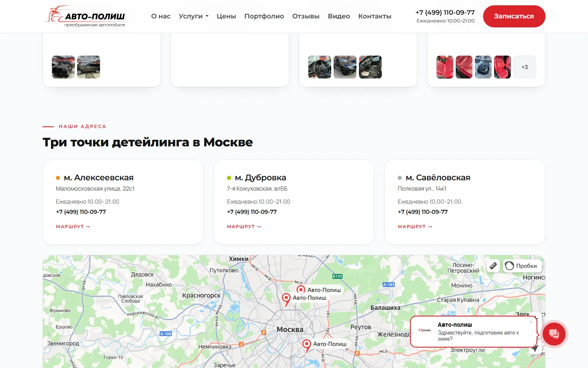Click the phone number in the Дубровка card

252,212
